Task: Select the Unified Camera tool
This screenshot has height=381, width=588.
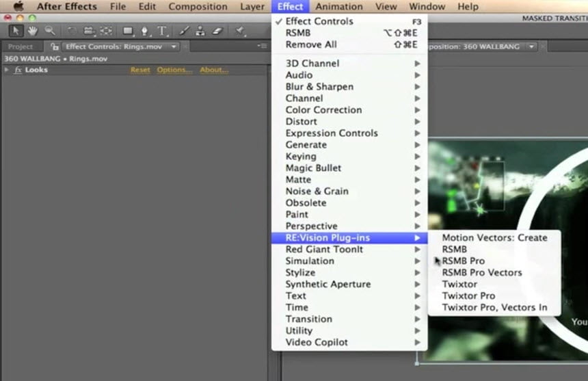Action: 90,31
